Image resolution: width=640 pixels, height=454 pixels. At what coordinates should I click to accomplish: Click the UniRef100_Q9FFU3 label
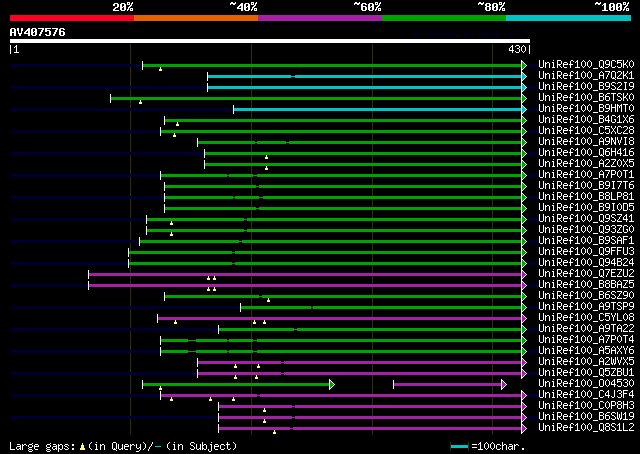[x=586, y=252]
